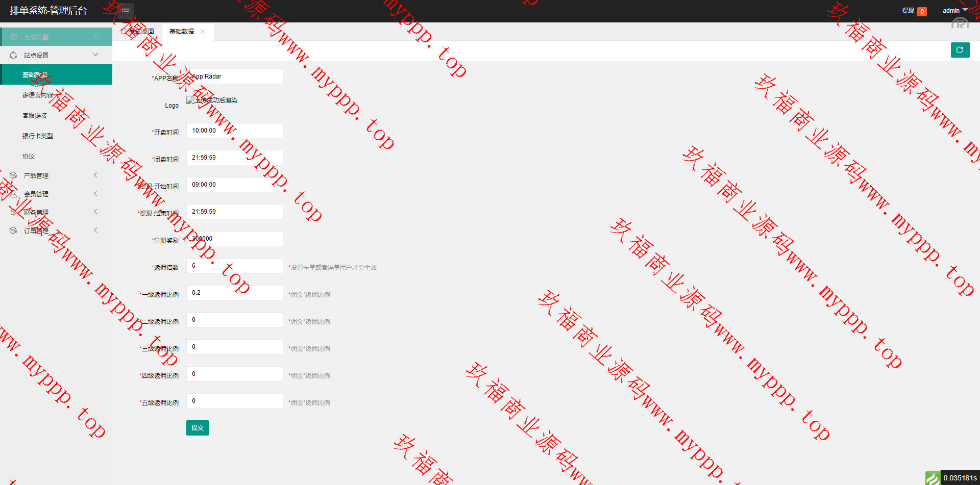Viewport: 980px width, 485px height.
Task: Click the 系统设置 gear icon
Action: tap(14, 37)
